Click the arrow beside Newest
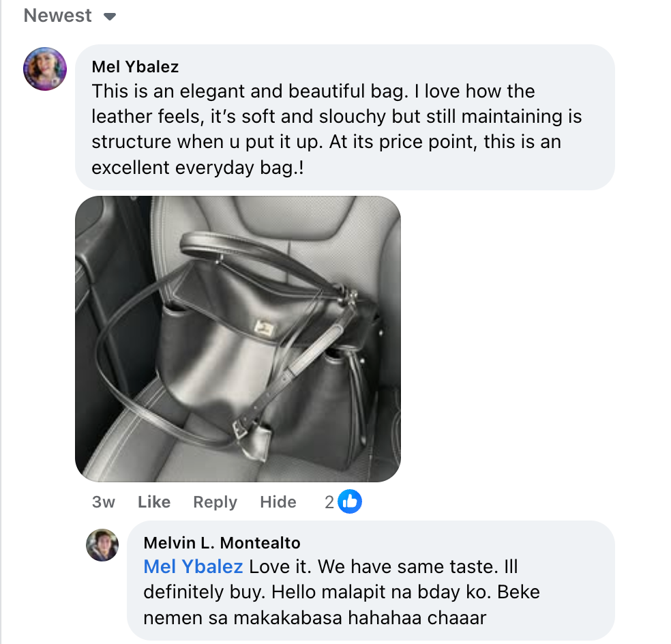The image size is (671, 644). [x=110, y=16]
